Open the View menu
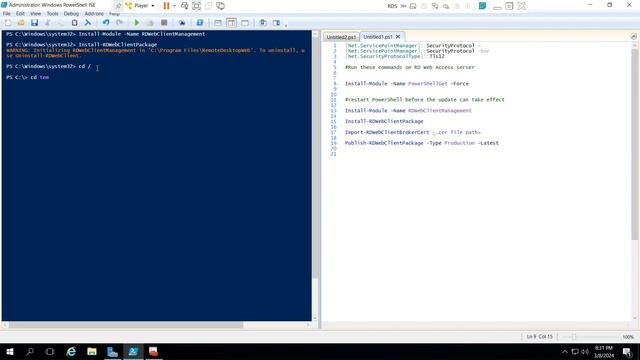Viewport: 640px width, 360px height. [36, 13]
